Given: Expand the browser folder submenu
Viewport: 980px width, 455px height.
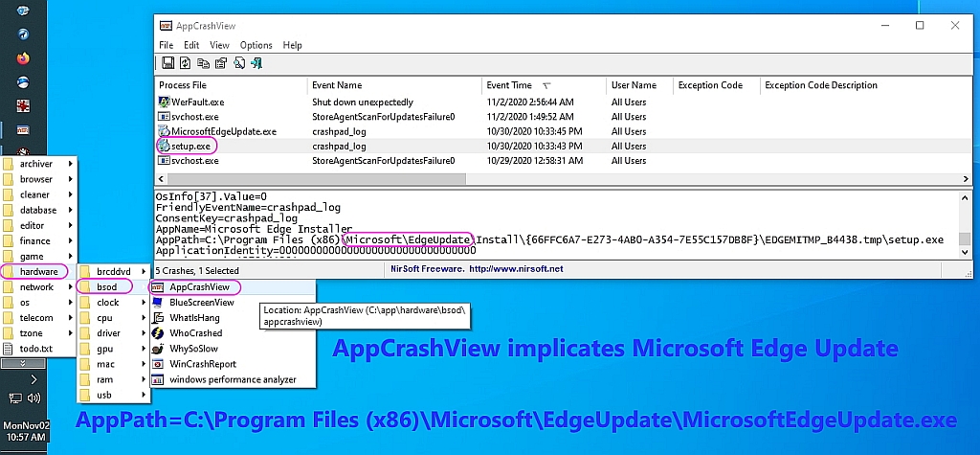Looking at the screenshot, I should (37, 179).
